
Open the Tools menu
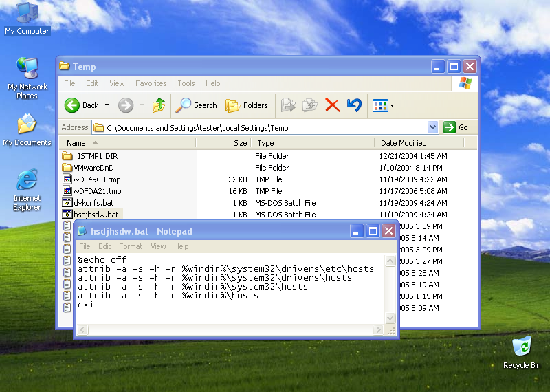(x=186, y=83)
